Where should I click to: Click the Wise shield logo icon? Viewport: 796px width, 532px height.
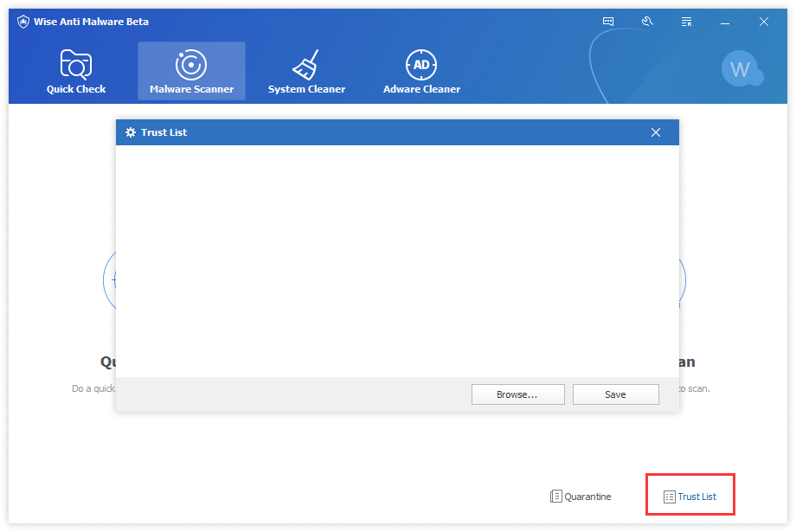point(22,22)
